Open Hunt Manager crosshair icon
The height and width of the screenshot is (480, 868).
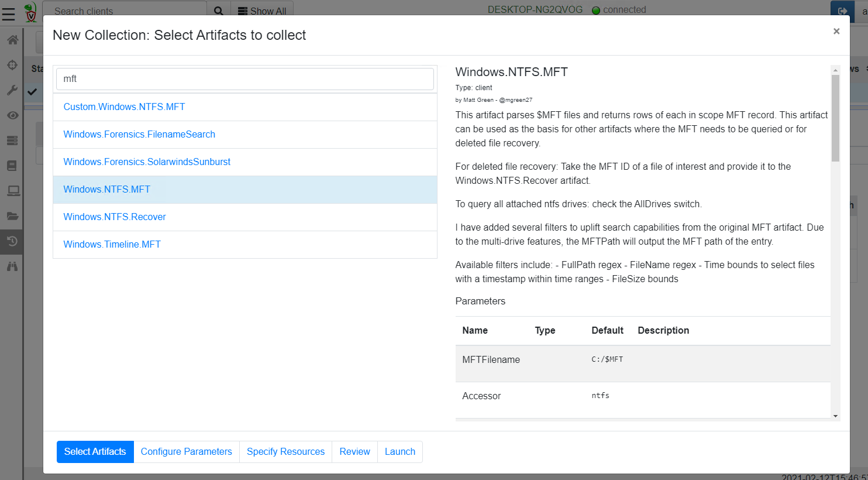(12, 65)
